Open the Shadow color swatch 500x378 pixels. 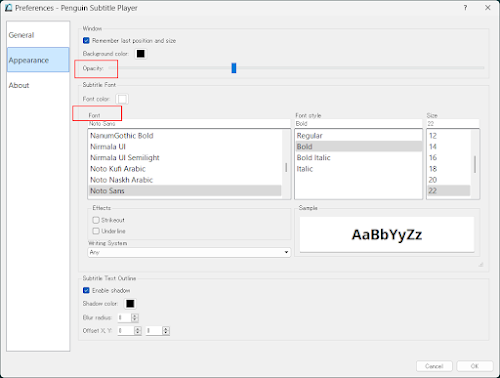[x=130, y=304]
